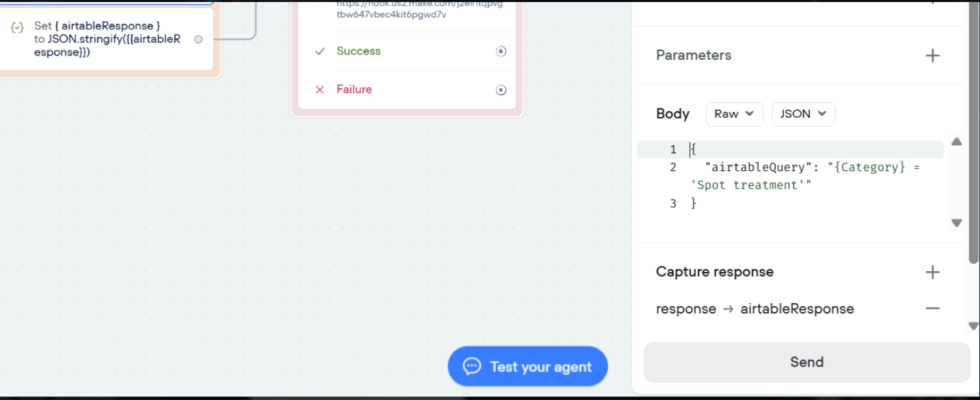Open the Test your agent chat
Viewport: 980px width, 400px height.
[x=527, y=367]
